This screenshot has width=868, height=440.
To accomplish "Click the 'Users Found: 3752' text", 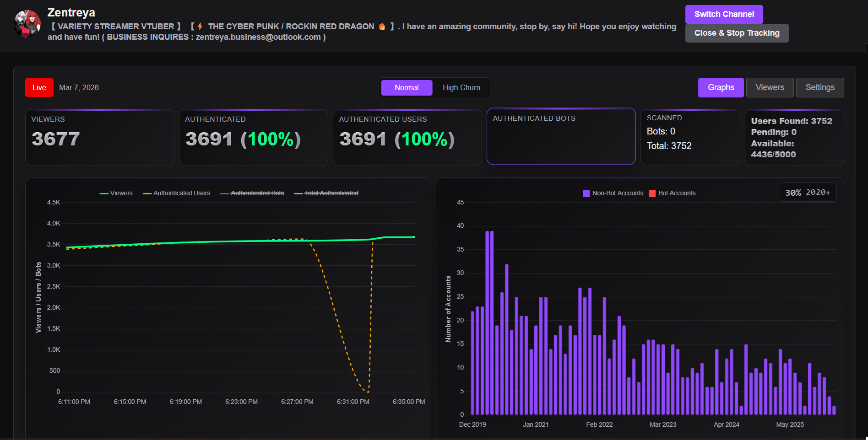I will 792,121.
